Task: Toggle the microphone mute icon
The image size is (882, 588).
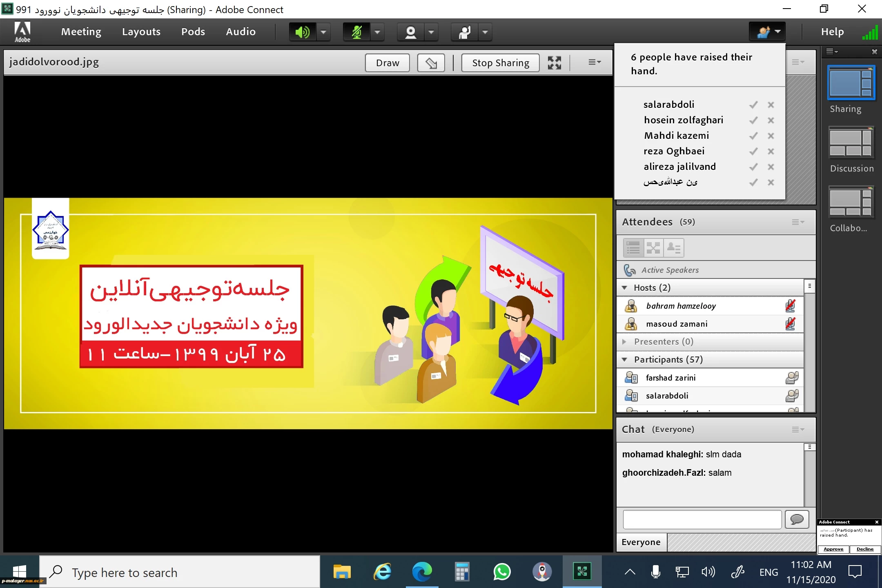Action: click(x=356, y=32)
